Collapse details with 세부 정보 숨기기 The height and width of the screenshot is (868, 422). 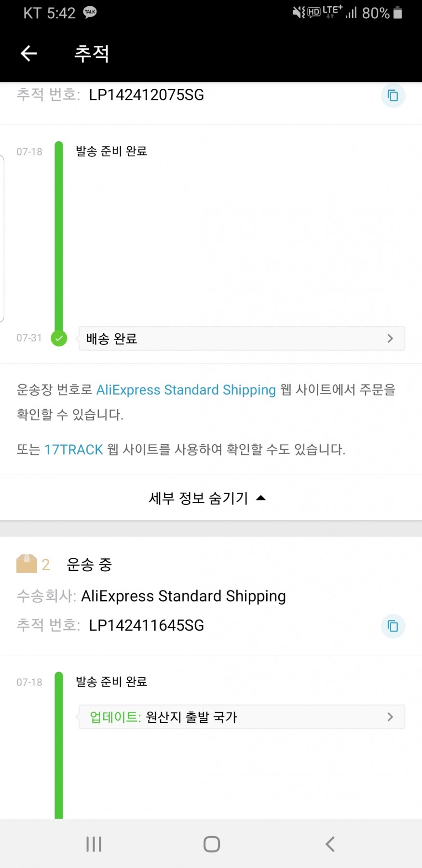207,498
